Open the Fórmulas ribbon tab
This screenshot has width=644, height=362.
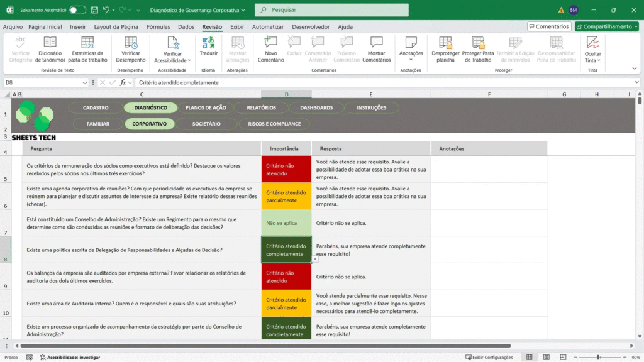(158, 27)
